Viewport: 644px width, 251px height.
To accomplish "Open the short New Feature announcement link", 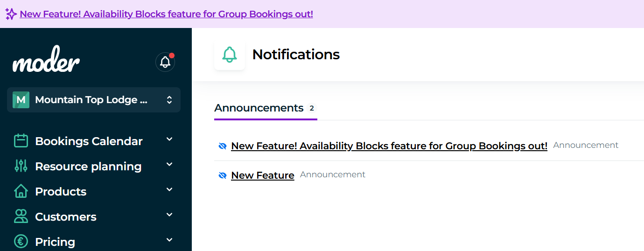I will pos(263,175).
